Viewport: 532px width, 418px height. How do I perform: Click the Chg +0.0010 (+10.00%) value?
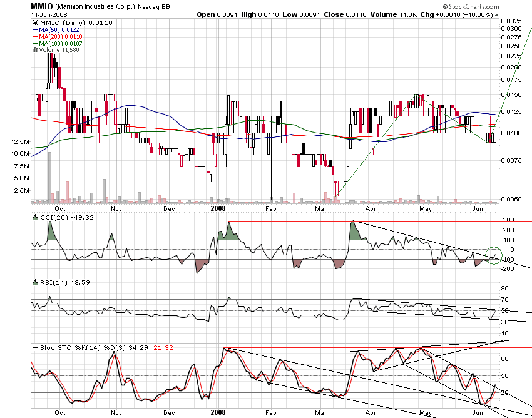457,14
